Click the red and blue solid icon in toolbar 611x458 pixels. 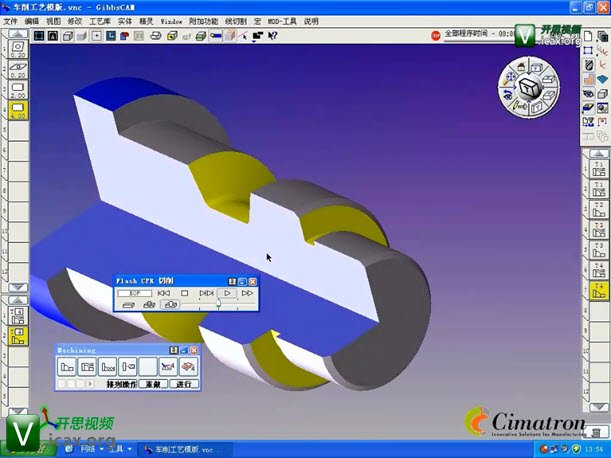[125, 36]
